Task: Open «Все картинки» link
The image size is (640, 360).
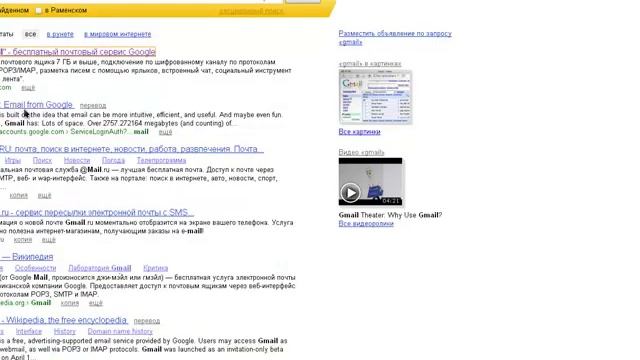Action: tap(359, 132)
